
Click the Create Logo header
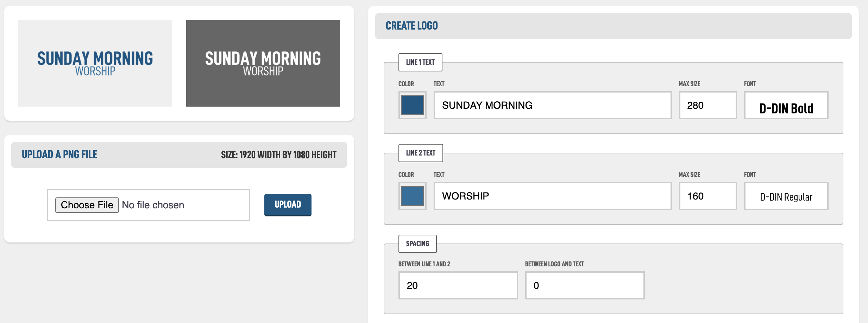[x=614, y=26]
